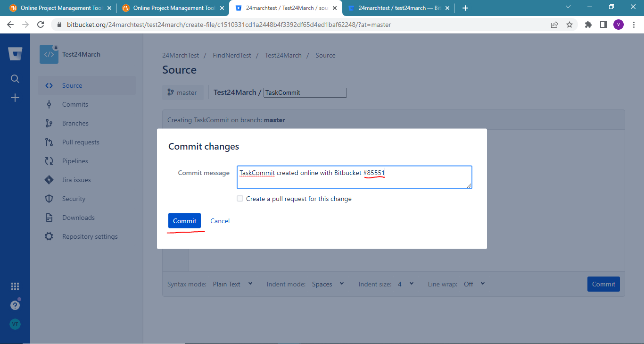Viewport: 644px width, 344px height.
Task: Click the browser Forward arrow
Action: (25, 25)
